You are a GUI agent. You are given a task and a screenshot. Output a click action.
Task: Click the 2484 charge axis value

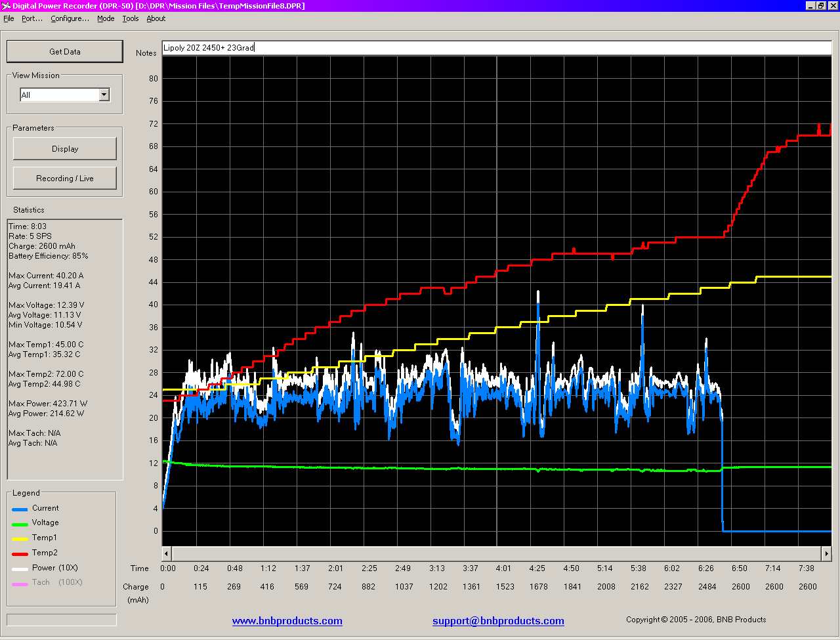click(x=707, y=587)
